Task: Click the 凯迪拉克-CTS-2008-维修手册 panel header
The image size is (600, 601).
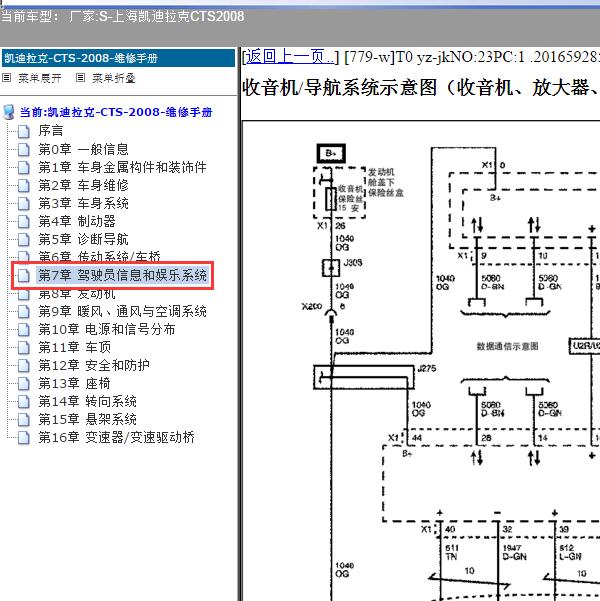Action: (x=118, y=58)
